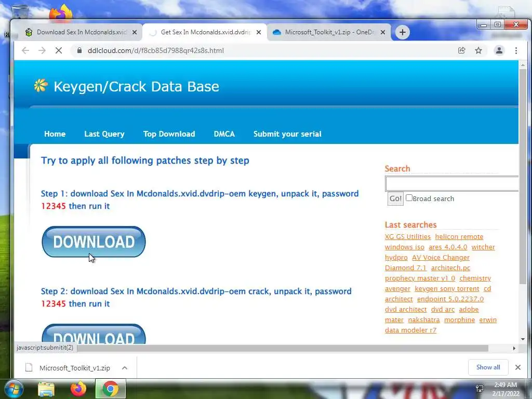The image size is (532, 399).
Task: Click inside the Search text field
Action: [x=452, y=183]
